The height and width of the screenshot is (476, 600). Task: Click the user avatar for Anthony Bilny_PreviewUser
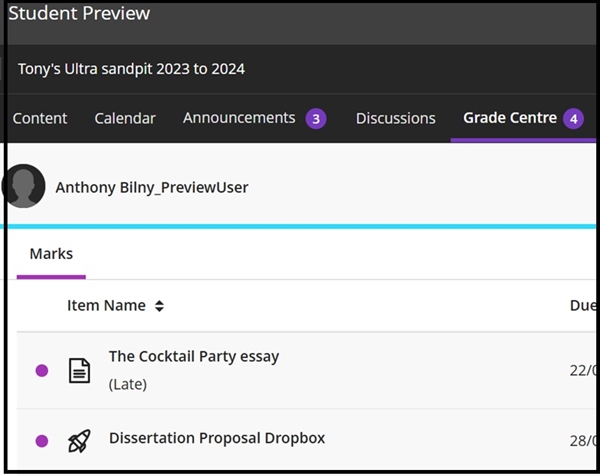(x=24, y=187)
